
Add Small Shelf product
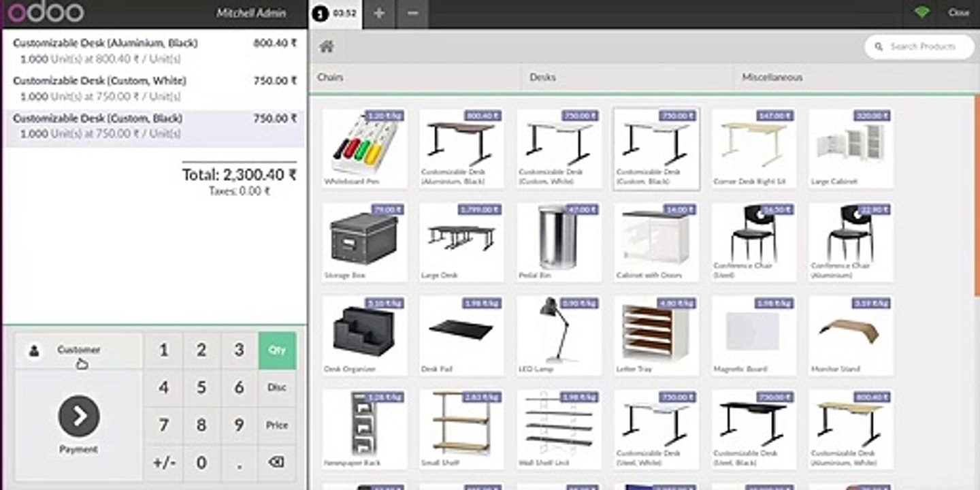coord(462,429)
